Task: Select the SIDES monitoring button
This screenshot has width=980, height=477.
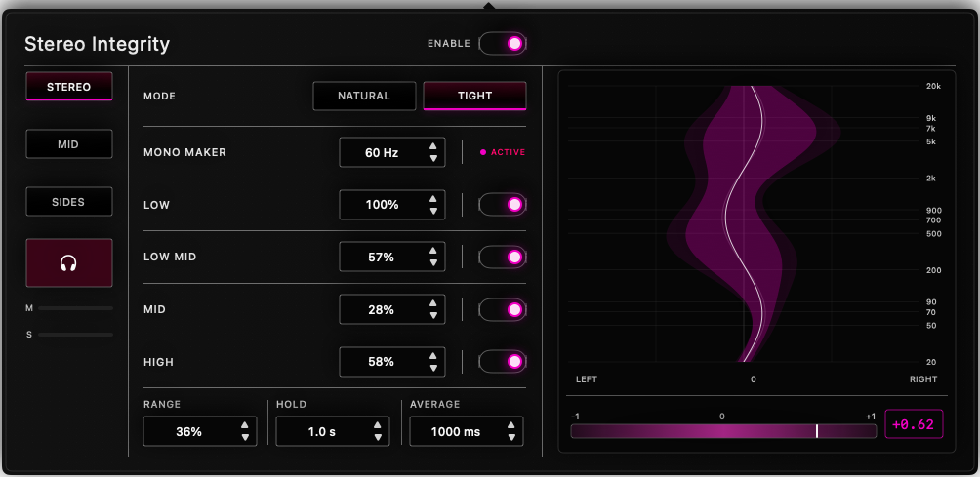Action: 68,202
